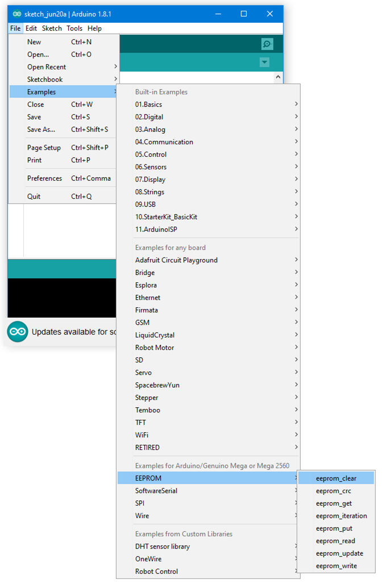Viewport: 387px width, 588px height.
Task: Select the Examples menu entry
Action: pyautogui.click(x=63, y=92)
